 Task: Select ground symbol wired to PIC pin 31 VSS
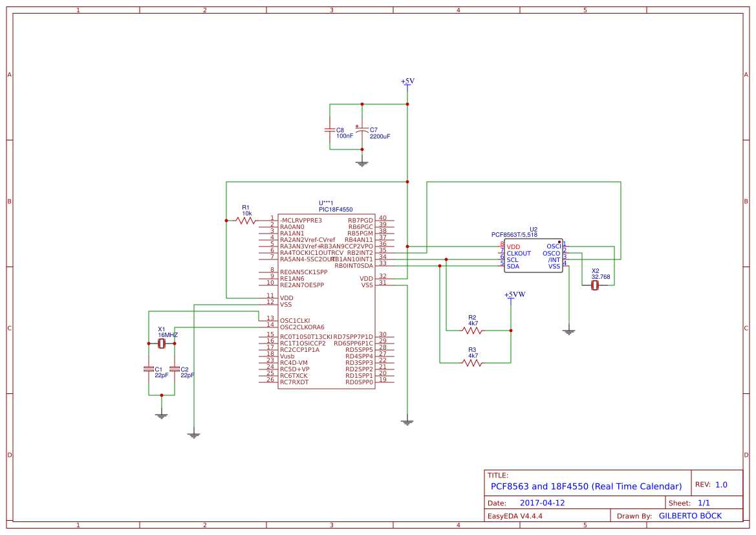[x=407, y=422]
